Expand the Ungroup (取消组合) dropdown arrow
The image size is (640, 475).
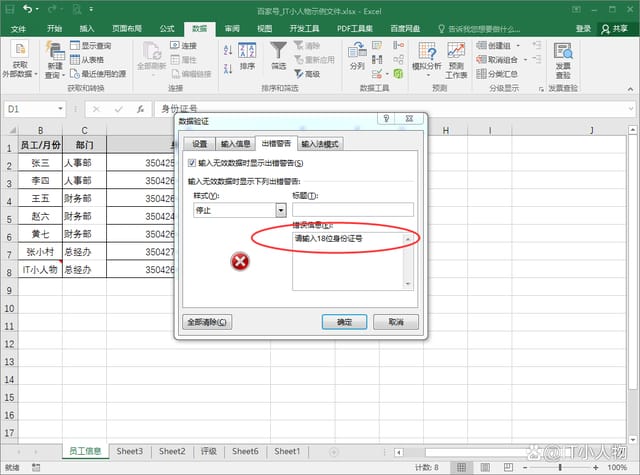(525, 60)
